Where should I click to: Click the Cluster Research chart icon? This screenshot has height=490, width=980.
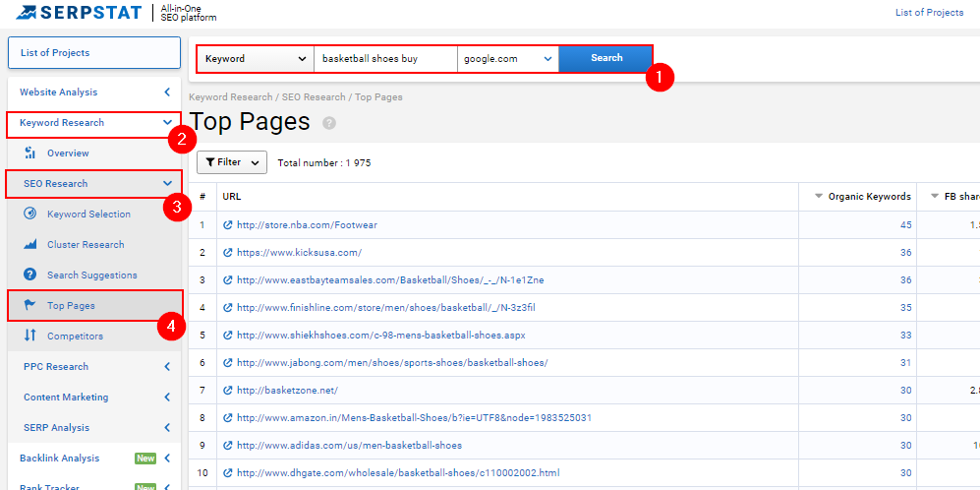(30, 245)
